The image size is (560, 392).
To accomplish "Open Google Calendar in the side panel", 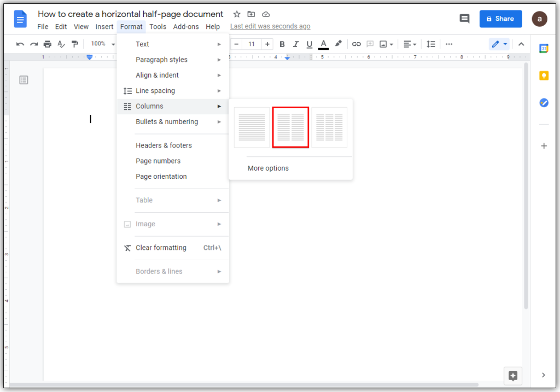I will click(544, 48).
